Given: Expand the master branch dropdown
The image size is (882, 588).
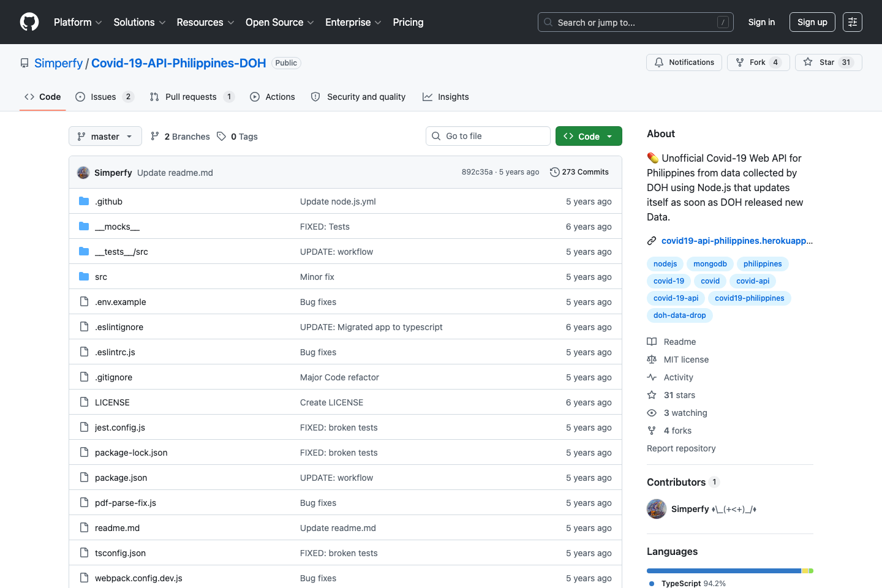Looking at the screenshot, I should coord(105,137).
